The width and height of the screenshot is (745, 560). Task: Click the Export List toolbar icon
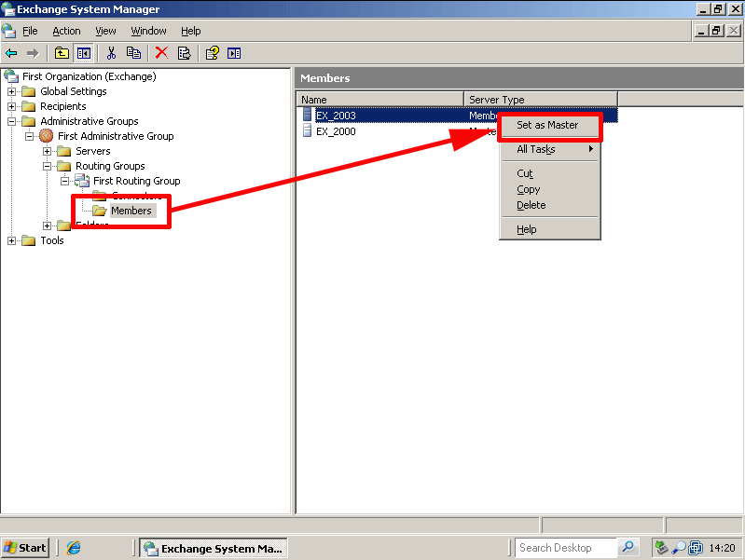184,53
